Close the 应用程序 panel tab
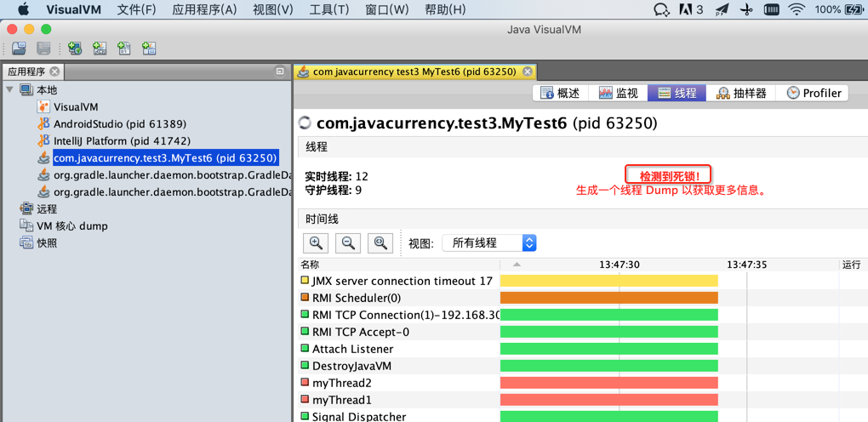This screenshot has height=422, width=868. (x=54, y=71)
